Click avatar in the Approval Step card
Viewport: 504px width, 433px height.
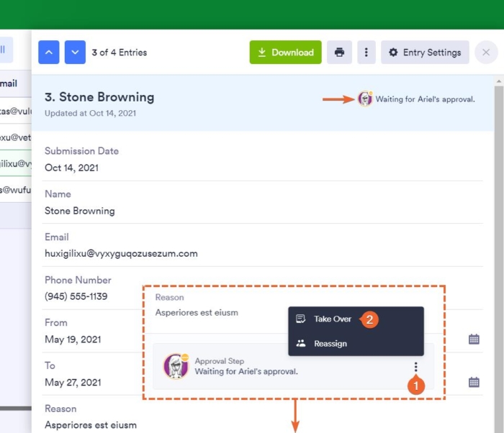point(176,366)
